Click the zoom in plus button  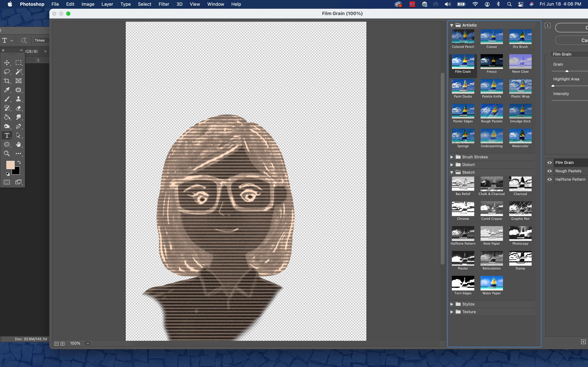62,344
